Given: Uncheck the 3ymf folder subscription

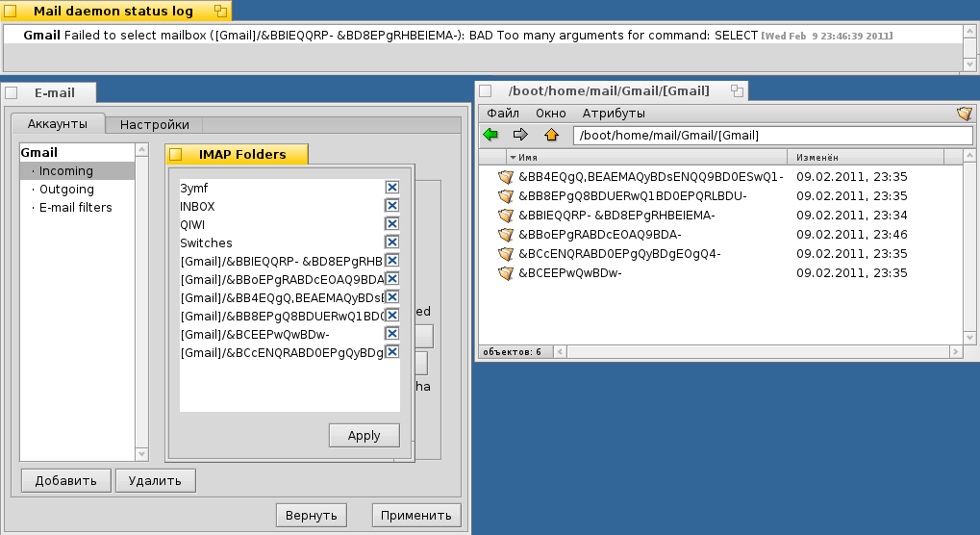Looking at the screenshot, I should pyautogui.click(x=391, y=188).
